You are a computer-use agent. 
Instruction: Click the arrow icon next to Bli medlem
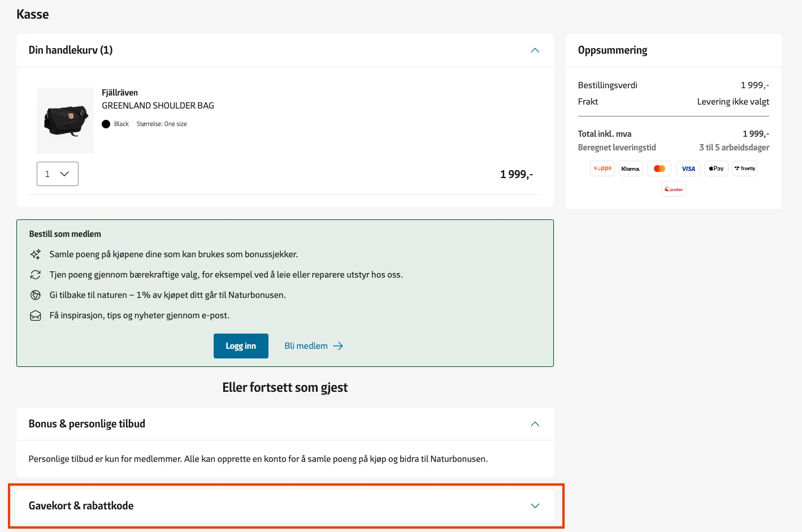coord(338,346)
